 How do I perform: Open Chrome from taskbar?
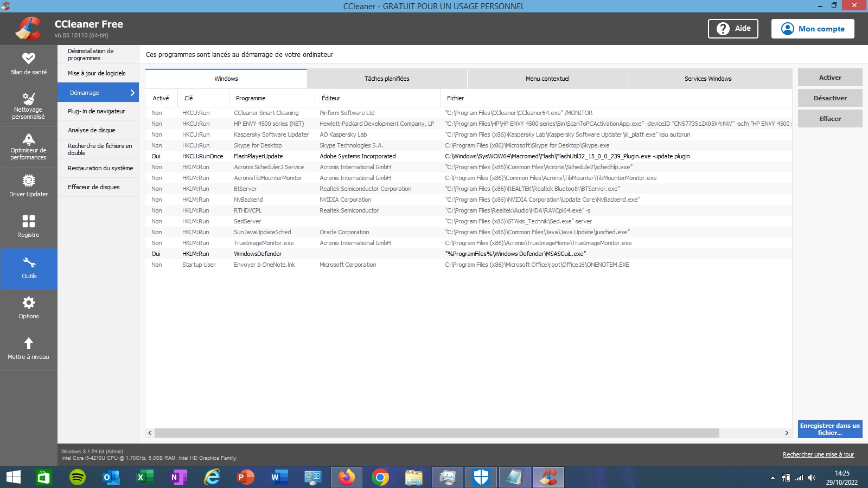click(x=380, y=477)
